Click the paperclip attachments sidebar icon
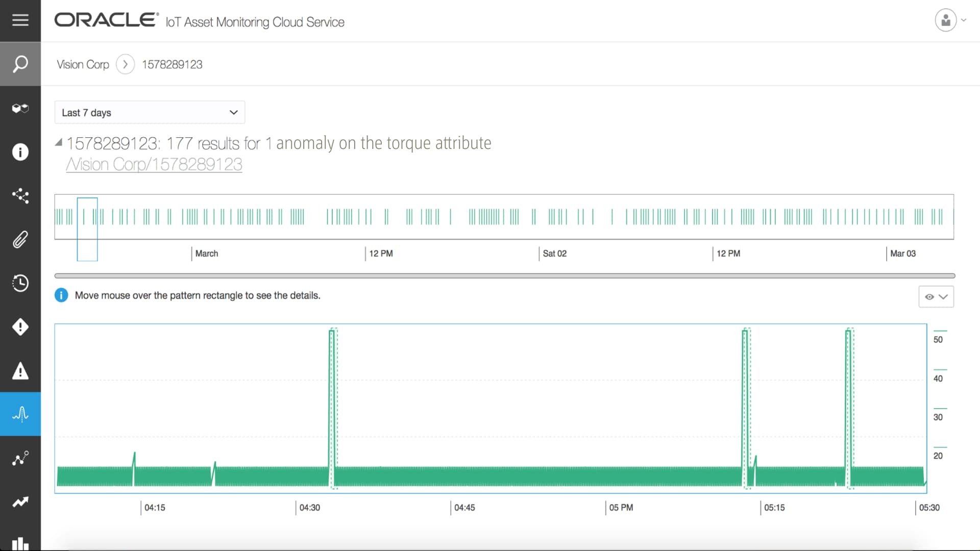980x551 pixels. (x=20, y=239)
